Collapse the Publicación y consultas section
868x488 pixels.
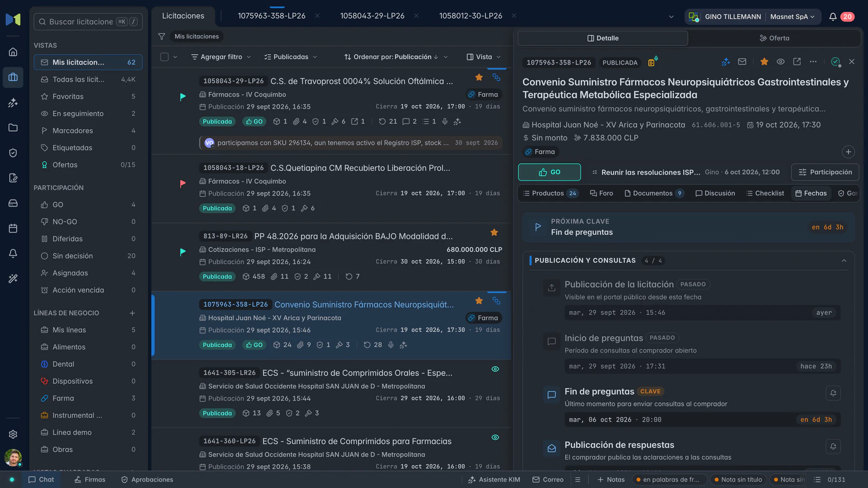[x=844, y=261]
